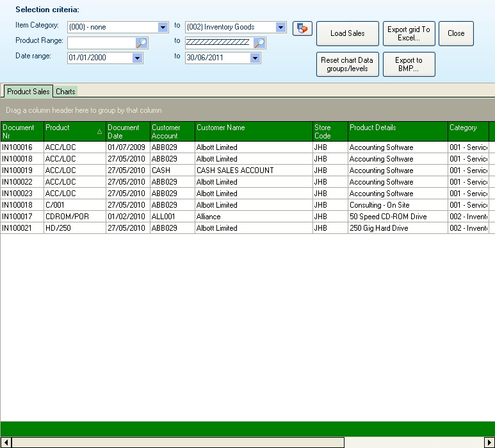The height and width of the screenshot is (448, 495).
Task: Select the IN100019 document cell
Action: (22, 170)
